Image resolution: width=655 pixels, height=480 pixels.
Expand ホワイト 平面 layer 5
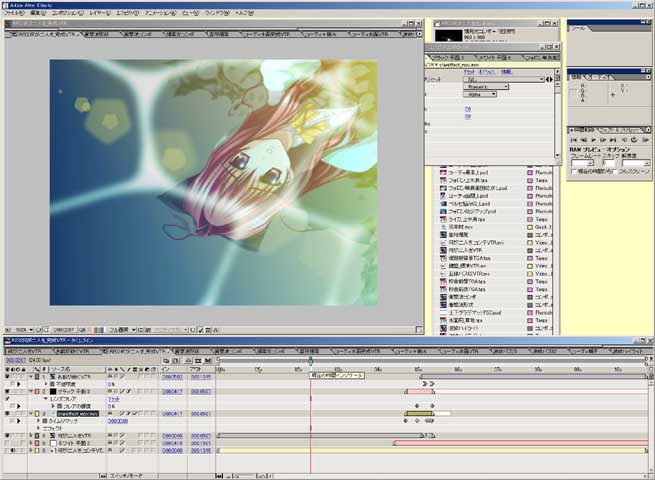pos(31,443)
